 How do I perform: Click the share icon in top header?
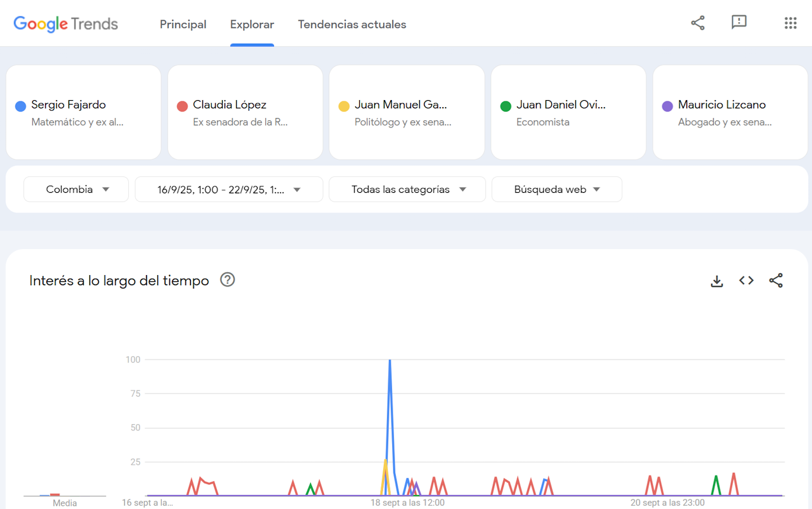coord(698,23)
